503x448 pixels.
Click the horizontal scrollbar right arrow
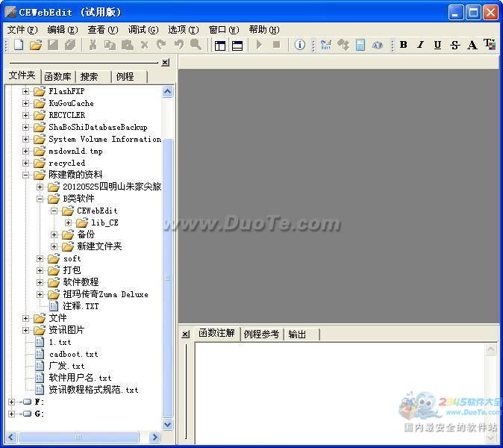coord(154,437)
